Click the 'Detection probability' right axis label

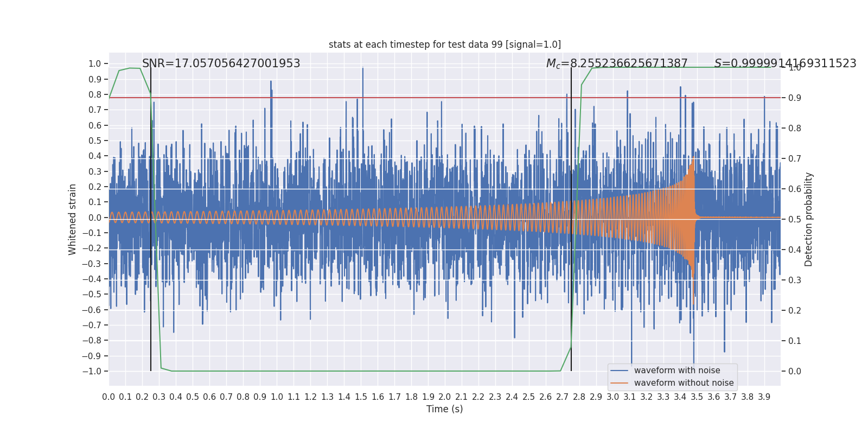(x=809, y=219)
